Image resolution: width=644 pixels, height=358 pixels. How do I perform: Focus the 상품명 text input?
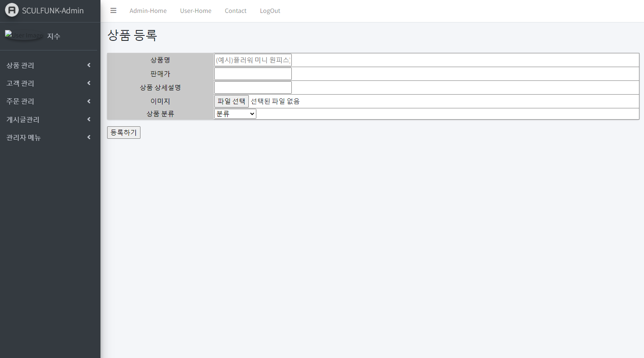tap(253, 60)
